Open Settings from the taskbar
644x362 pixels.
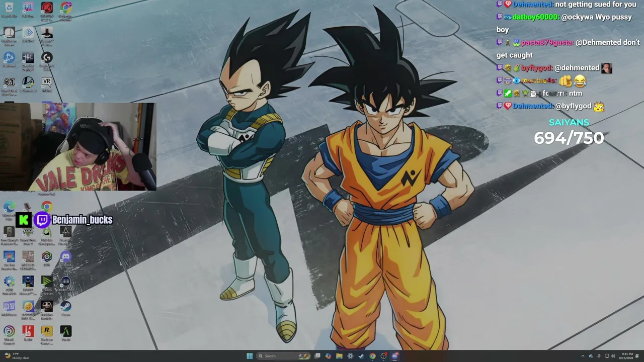[350, 356]
